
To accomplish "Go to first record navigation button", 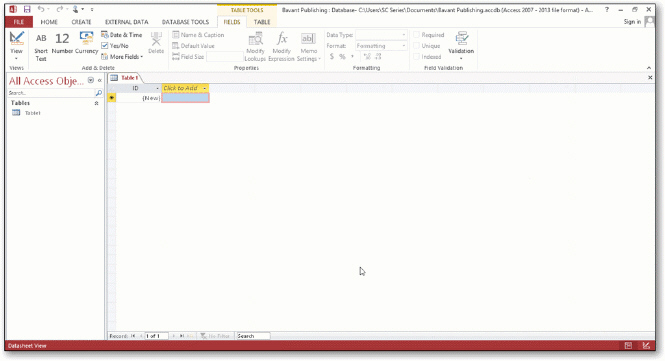I will 133,336.
